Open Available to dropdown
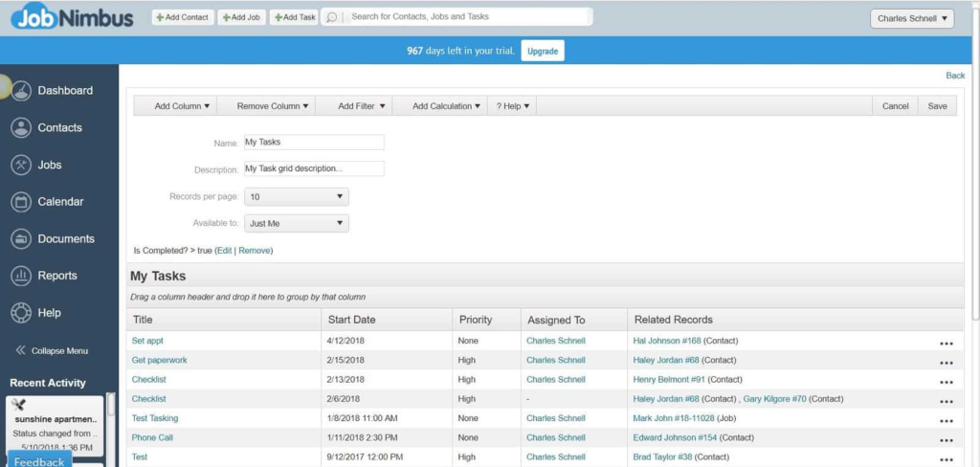This screenshot has height=467, width=980. [297, 223]
